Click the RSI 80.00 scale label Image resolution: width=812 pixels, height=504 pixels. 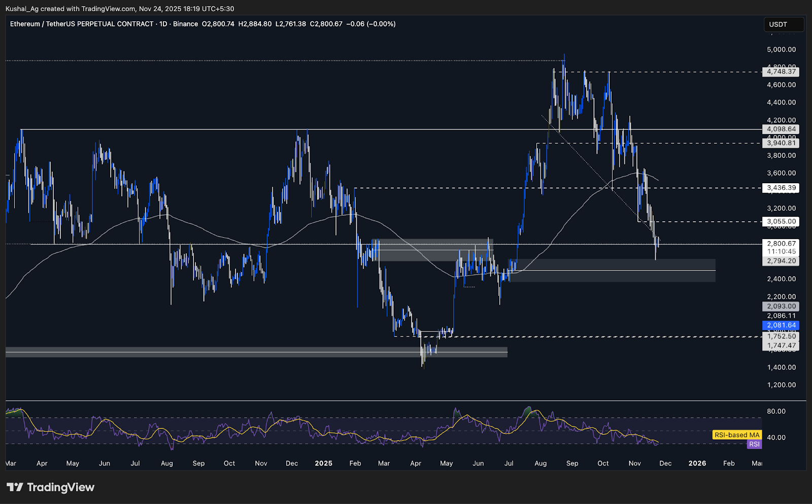point(776,411)
